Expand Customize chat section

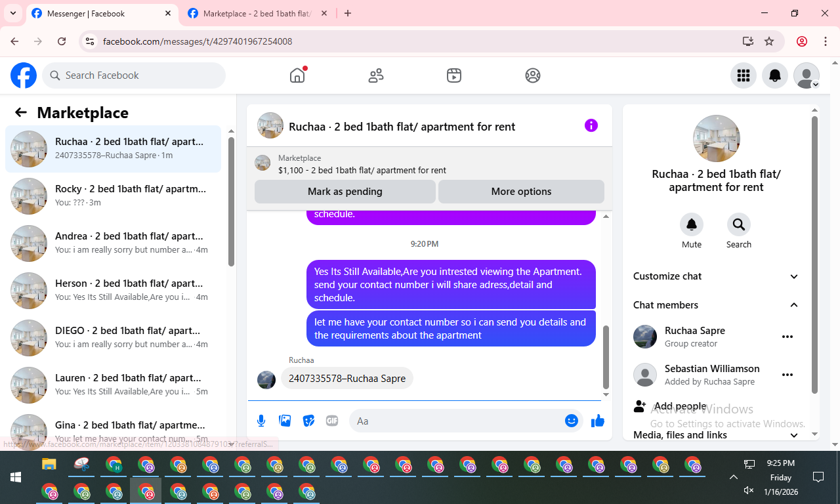(716, 276)
